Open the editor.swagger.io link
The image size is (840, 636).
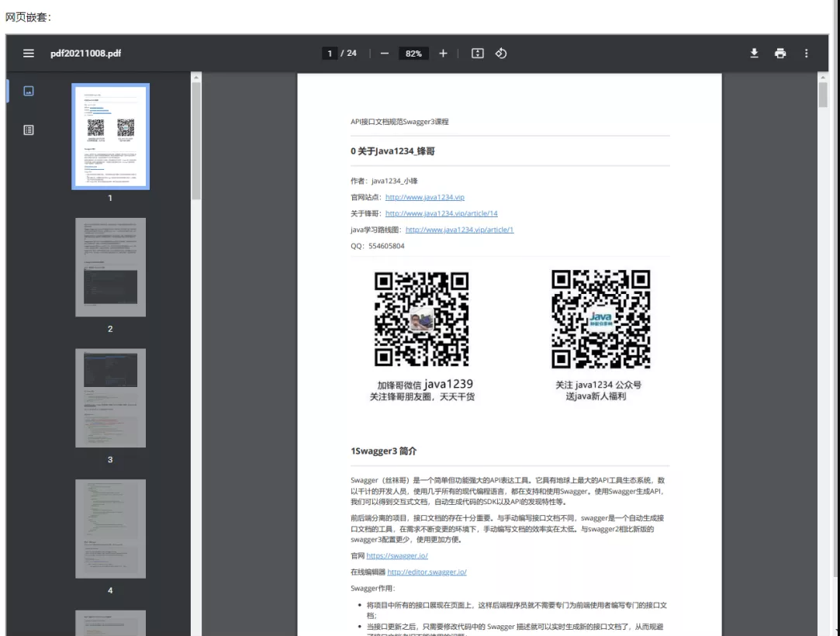[427, 572]
